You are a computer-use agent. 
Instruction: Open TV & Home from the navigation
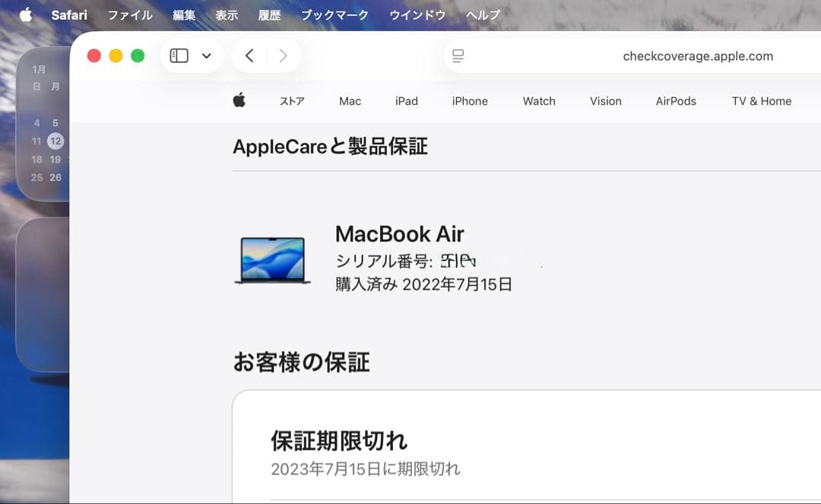point(761,100)
